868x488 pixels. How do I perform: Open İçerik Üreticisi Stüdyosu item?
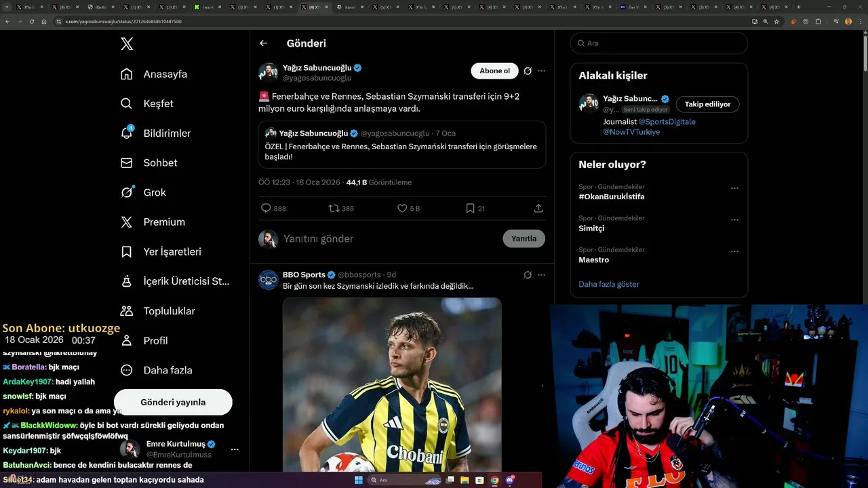[175, 281]
